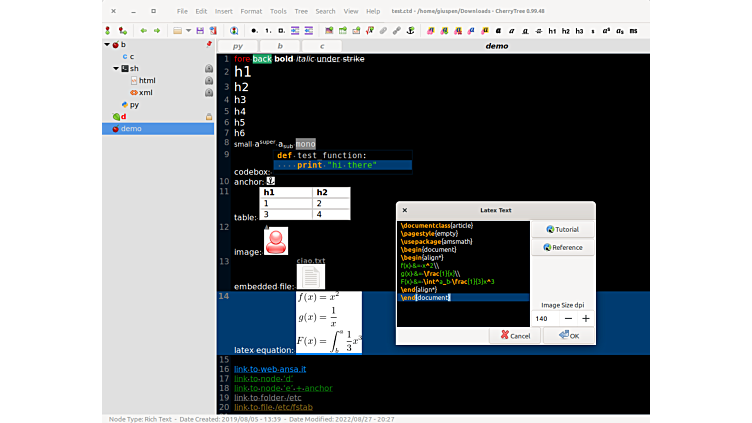
Task: Click the strikethrough text toolbar icon
Action: (538, 30)
